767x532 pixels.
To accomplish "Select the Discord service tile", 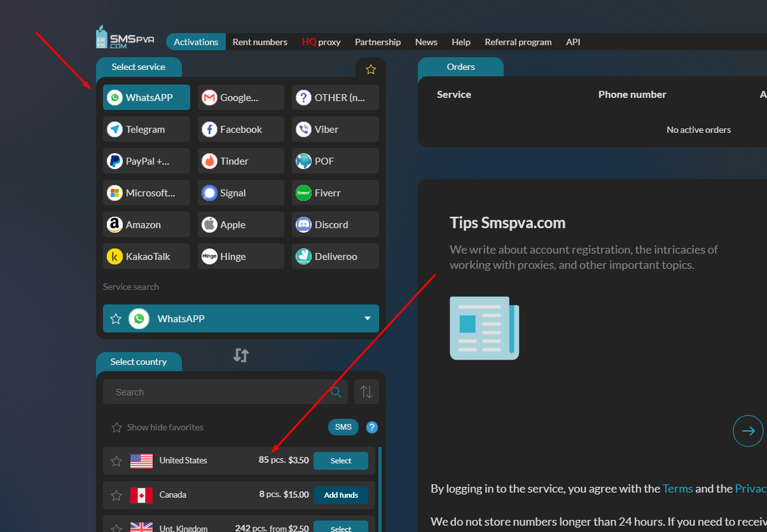I will [335, 224].
